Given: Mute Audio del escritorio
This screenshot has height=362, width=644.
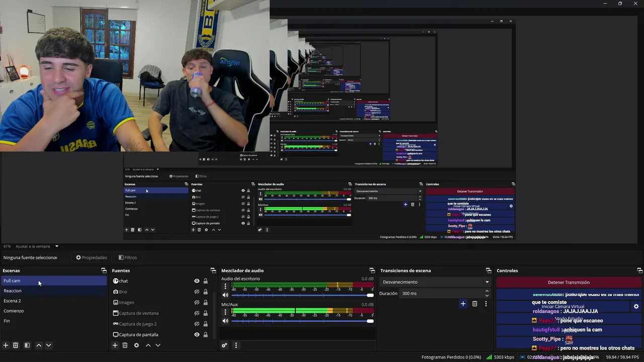Looking at the screenshot, I should pyautogui.click(x=225, y=295).
